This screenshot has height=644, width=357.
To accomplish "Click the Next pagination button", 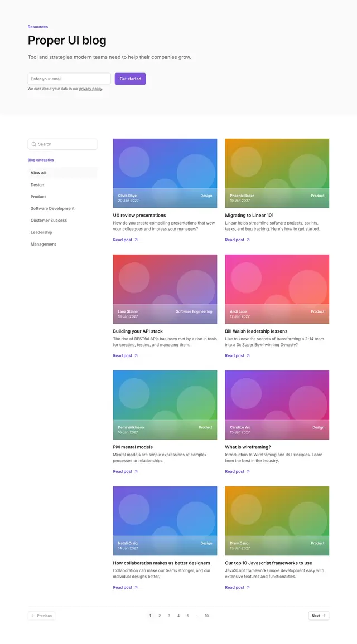I will (x=319, y=616).
